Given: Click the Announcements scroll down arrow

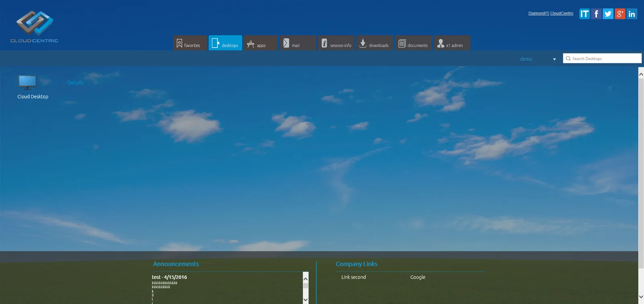Looking at the screenshot, I should pyautogui.click(x=305, y=300).
